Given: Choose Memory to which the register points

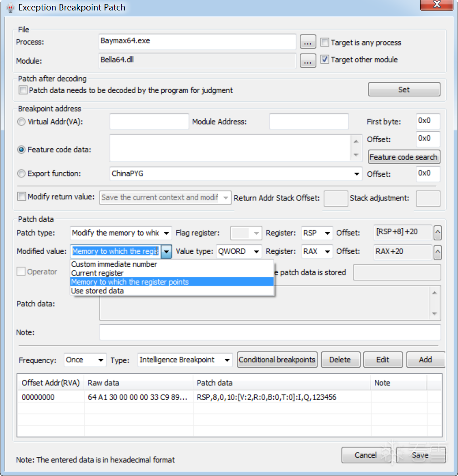Looking at the screenshot, I should pyautogui.click(x=172, y=282).
